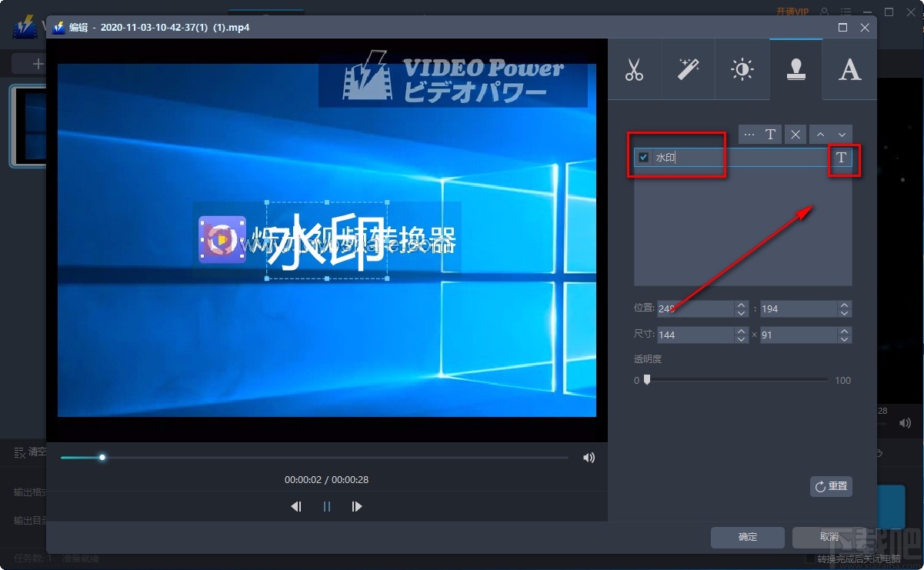The height and width of the screenshot is (570, 924).
Task: Delete the selected watermark with X icon
Action: point(796,135)
